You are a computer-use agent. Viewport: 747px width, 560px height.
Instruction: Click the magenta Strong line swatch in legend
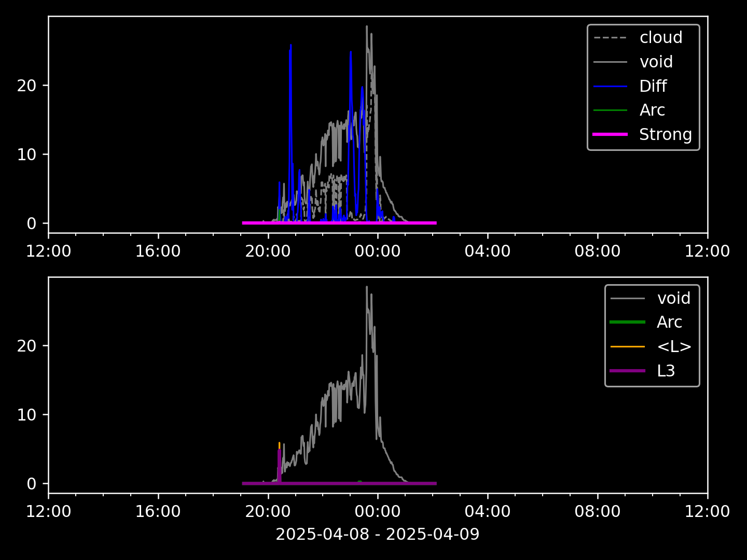point(611,134)
